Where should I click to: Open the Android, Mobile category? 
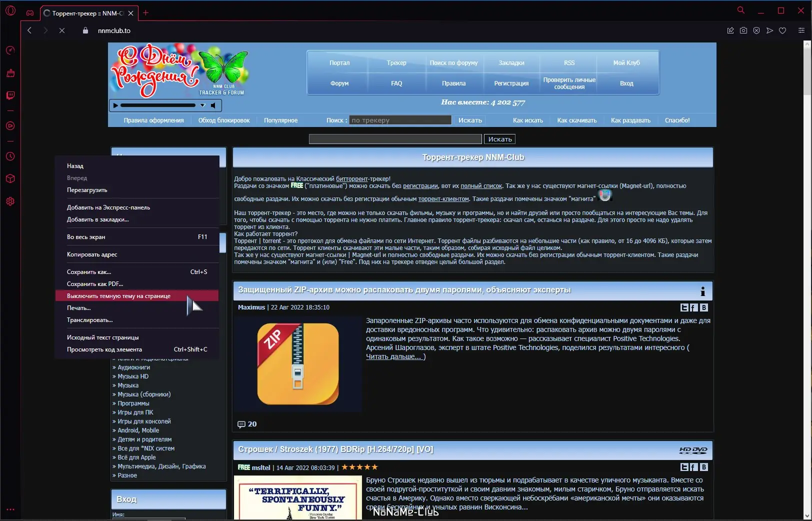[138, 430]
